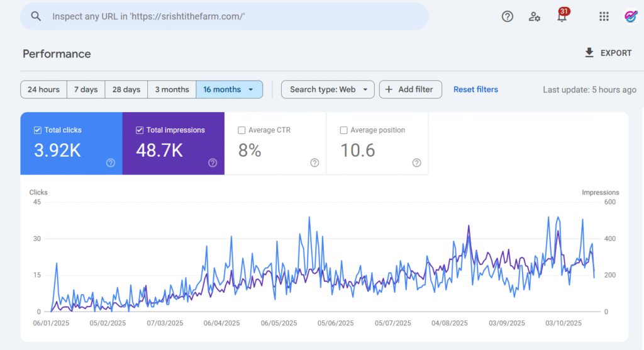Enable the Average position checkbox
The height and width of the screenshot is (350, 644).
coord(343,130)
